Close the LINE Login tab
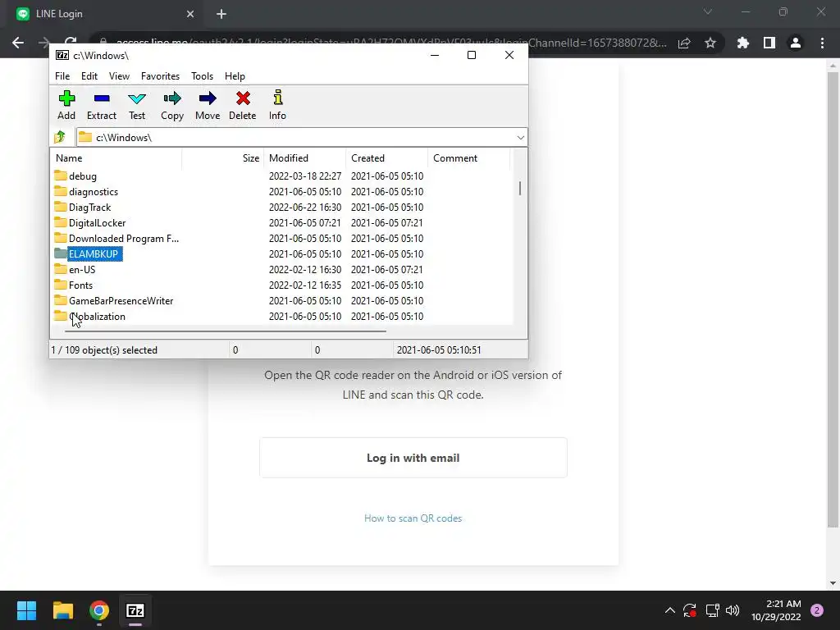Image resolution: width=840 pixels, height=630 pixels. [190, 14]
